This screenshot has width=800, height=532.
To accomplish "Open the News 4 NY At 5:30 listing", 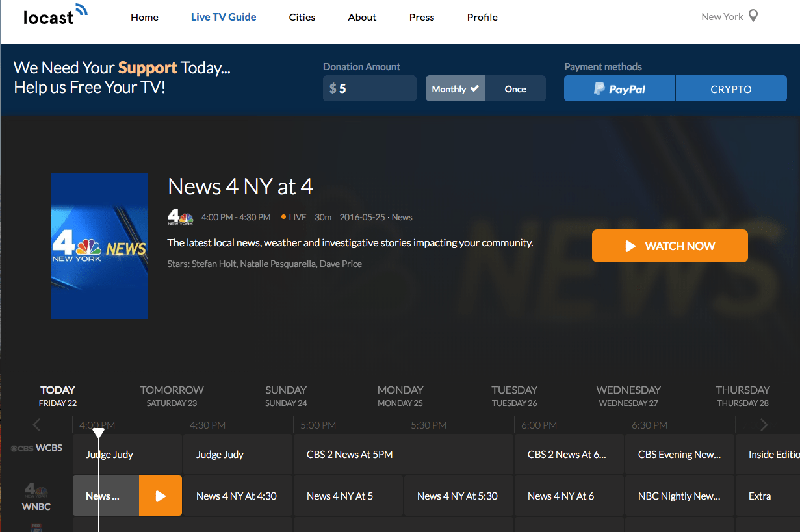I will pos(459,496).
